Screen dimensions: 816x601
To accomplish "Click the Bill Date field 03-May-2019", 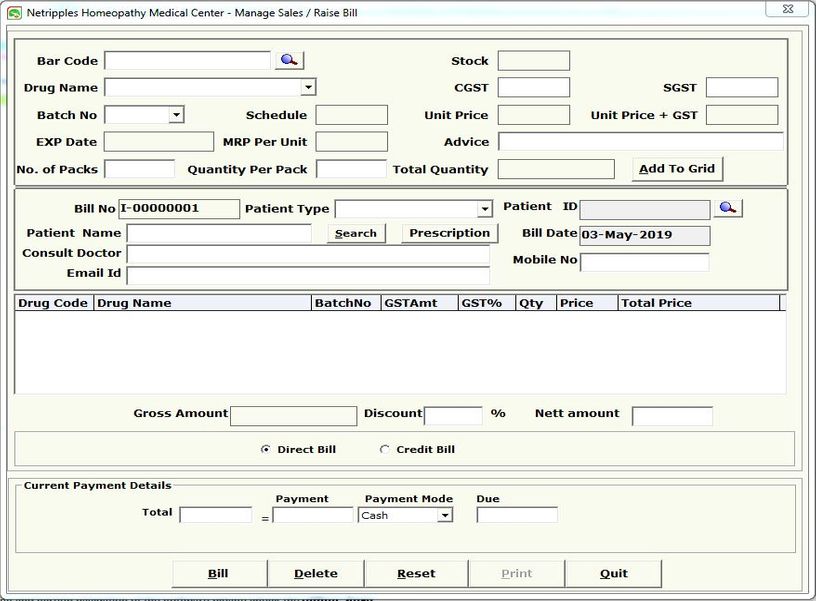I will 644,235.
